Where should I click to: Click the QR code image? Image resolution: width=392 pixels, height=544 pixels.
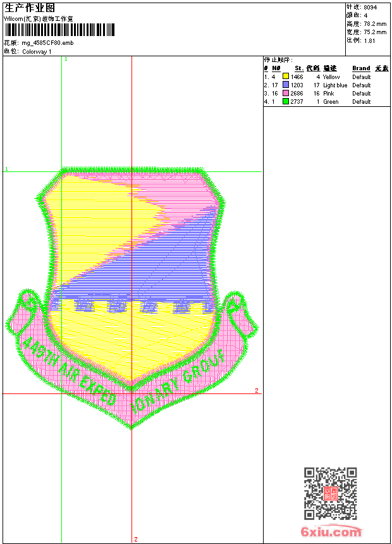[331, 493]
